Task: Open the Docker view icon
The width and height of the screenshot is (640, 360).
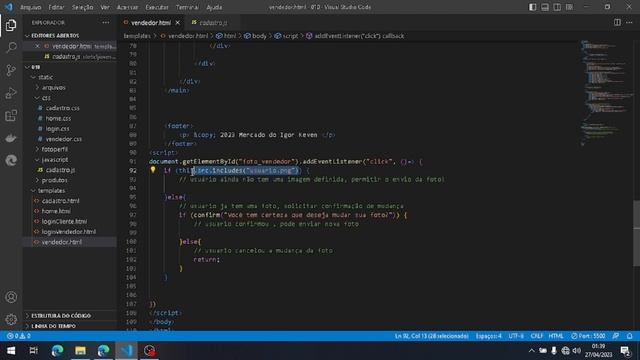Action: [x=11, y=138]
